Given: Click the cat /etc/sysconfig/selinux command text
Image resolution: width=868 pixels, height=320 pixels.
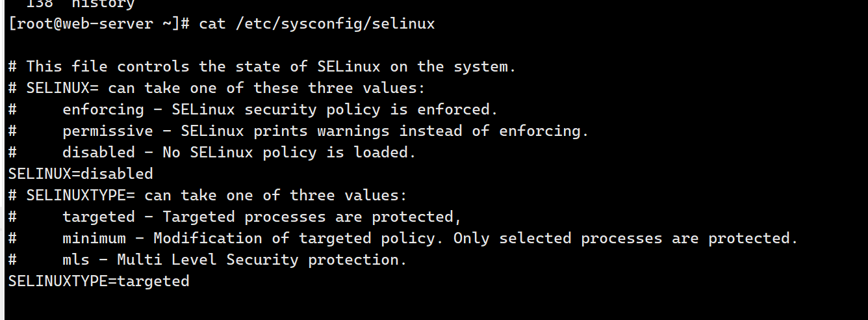Looking at the screenshot, I should point(316,24).
